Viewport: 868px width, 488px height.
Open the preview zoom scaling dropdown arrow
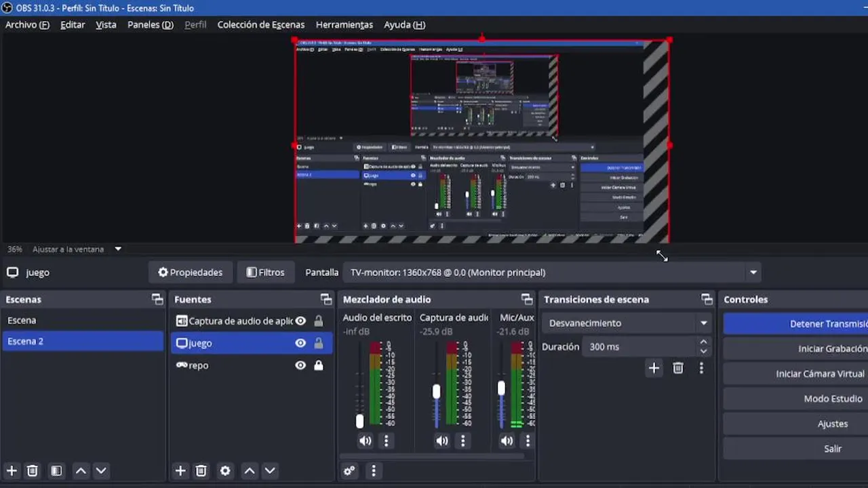point(118,249)
